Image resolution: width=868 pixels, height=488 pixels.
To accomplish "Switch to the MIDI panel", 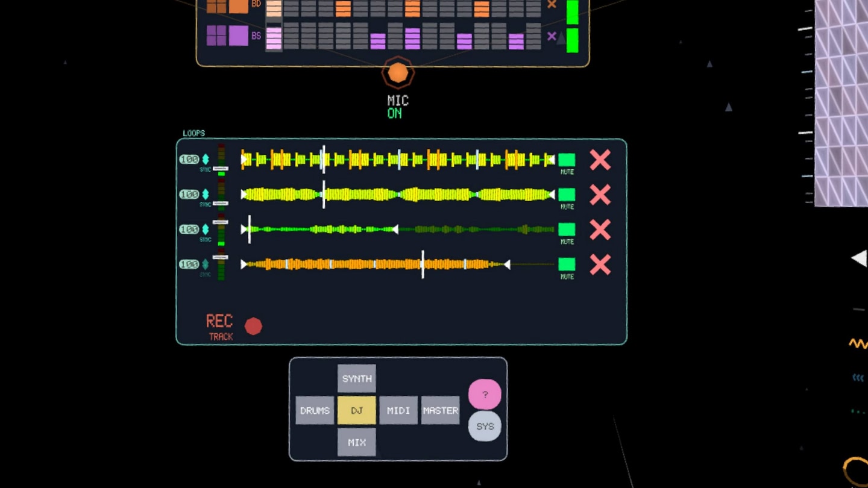I will pos(398,410).
